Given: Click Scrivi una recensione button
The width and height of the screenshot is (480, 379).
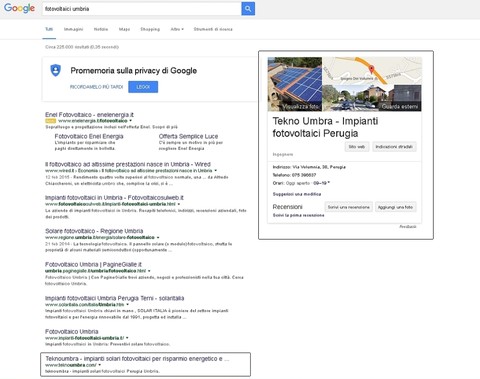Looking at the screenshot, I should (349, 207).
